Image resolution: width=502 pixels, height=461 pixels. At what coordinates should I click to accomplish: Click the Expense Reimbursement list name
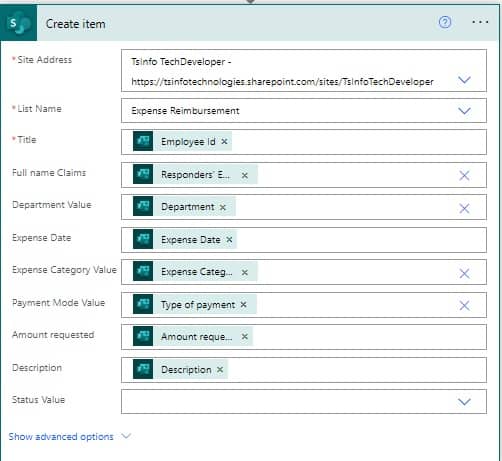click(x=185, y=111)
